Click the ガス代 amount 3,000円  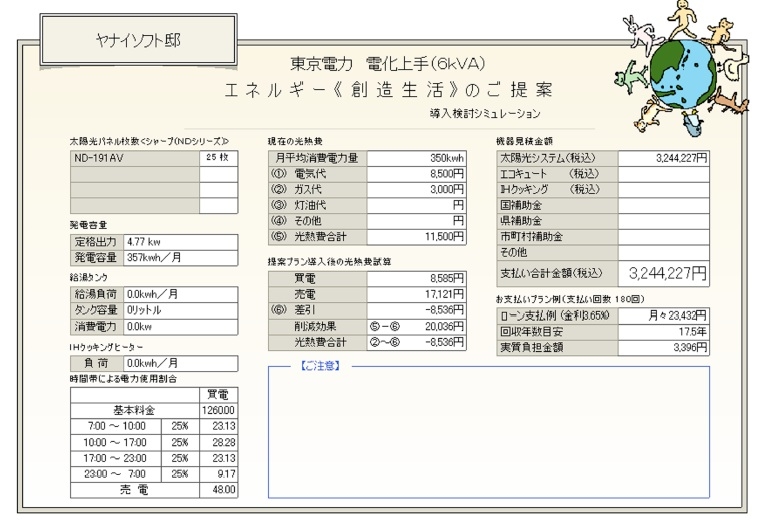coord(416,189)
